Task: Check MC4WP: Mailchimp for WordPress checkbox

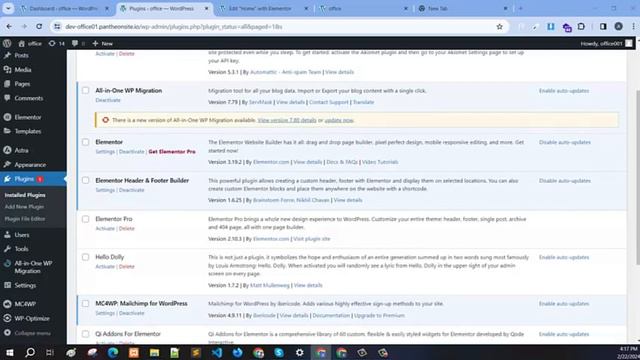Action: point(85,304)
